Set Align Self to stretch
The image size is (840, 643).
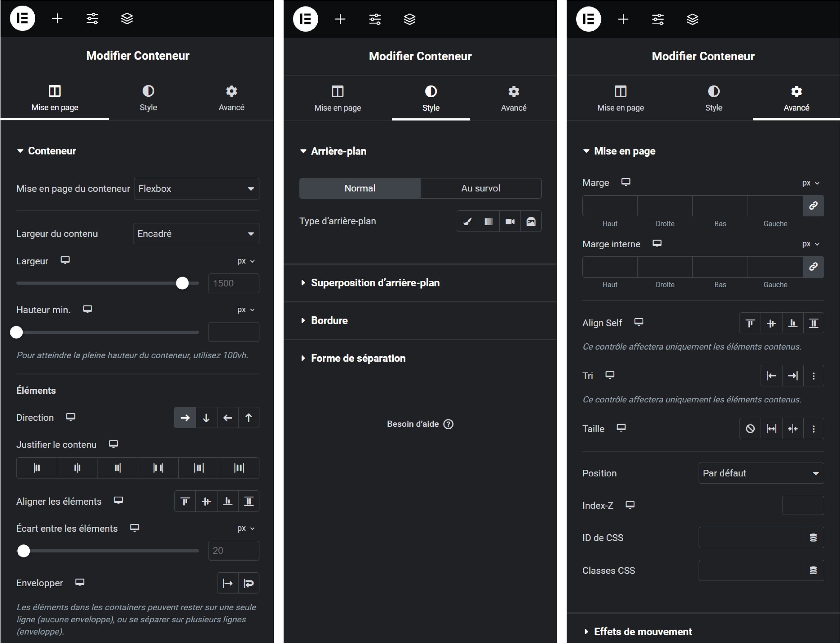point(813,323)
